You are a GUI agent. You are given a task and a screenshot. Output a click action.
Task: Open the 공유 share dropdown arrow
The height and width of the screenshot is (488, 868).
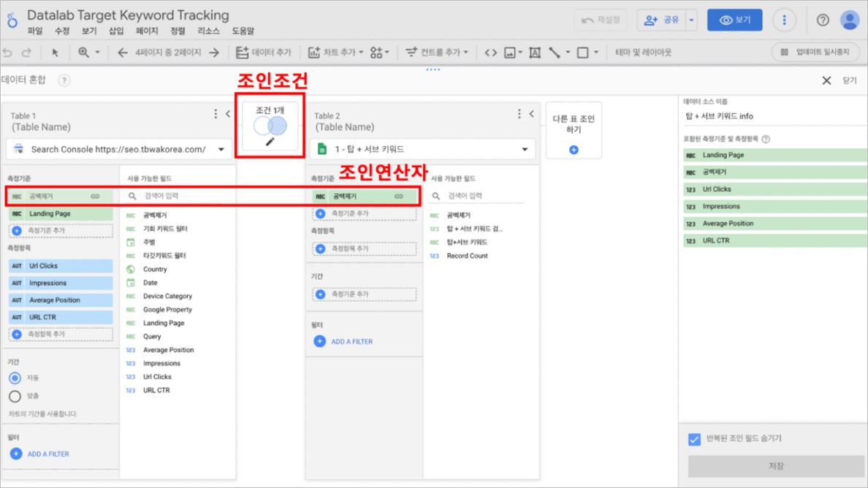[x=691, y=20]
